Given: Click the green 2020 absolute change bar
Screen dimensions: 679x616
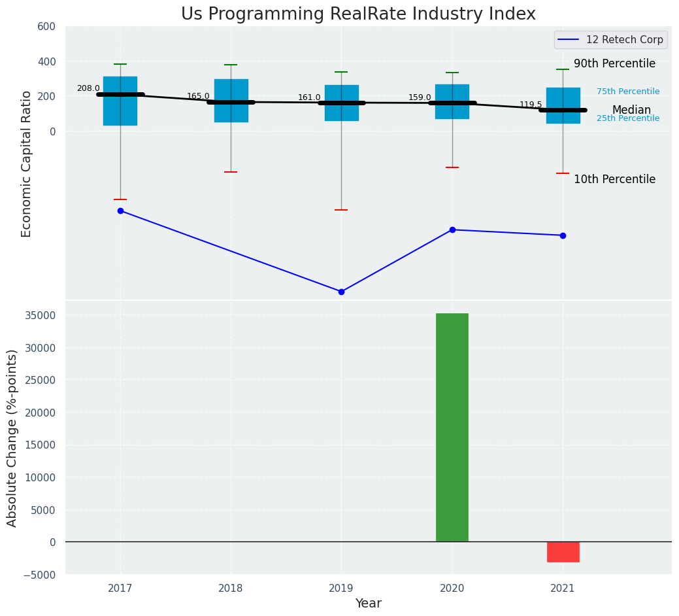Looking at the screenshot, I should point(452,427).
